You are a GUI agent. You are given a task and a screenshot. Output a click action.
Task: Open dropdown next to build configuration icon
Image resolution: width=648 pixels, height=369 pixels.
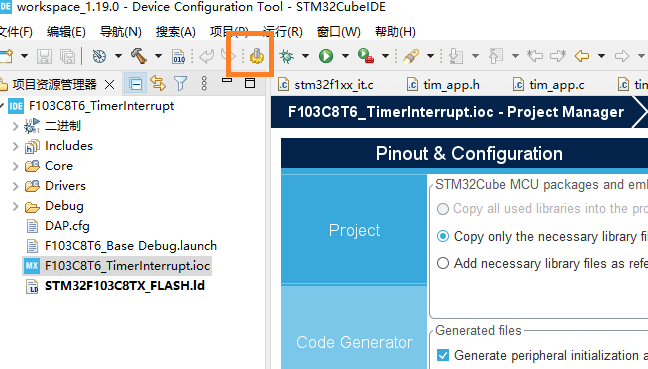[x=118, y=56]
